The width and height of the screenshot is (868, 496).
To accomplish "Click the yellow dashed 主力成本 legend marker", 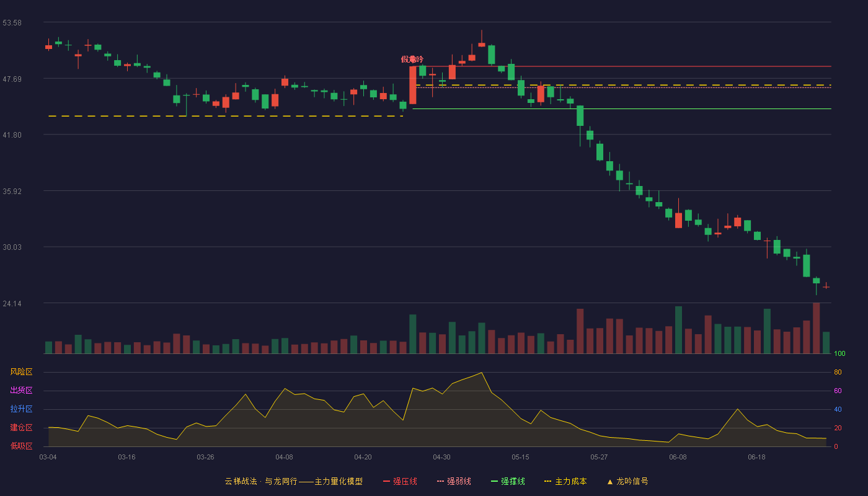I will [548, 481].
